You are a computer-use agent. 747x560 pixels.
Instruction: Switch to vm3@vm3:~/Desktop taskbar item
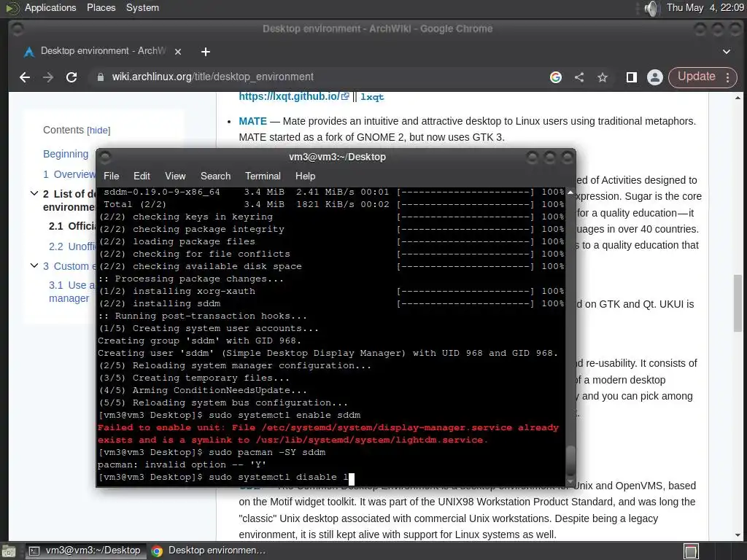point(85,551)
